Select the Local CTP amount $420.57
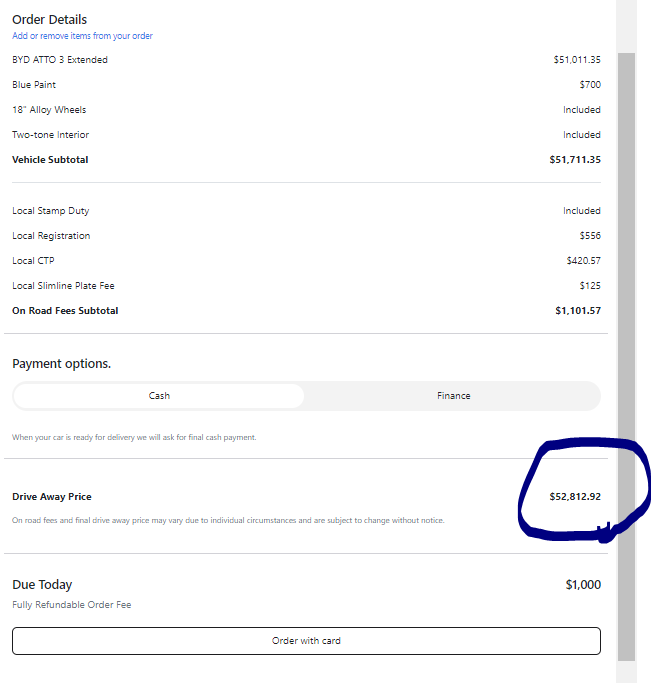The image size is (651, 683). pos(583,261)
